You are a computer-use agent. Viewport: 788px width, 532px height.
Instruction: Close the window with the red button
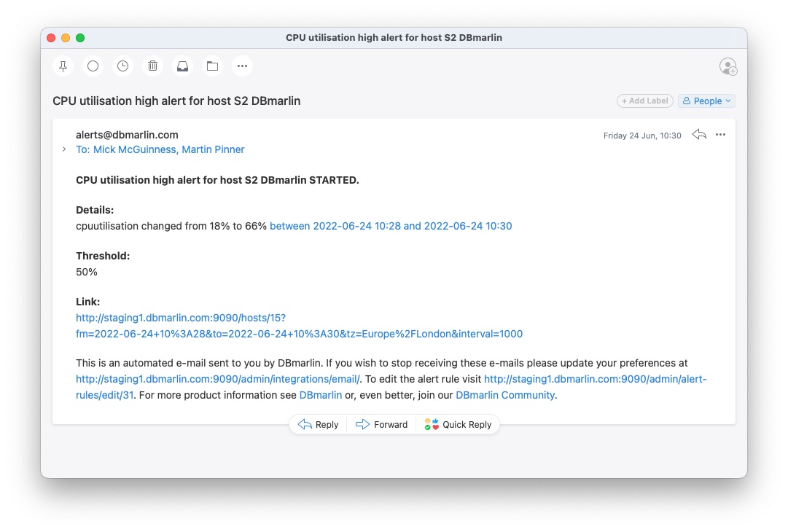(x=51, y=38)
